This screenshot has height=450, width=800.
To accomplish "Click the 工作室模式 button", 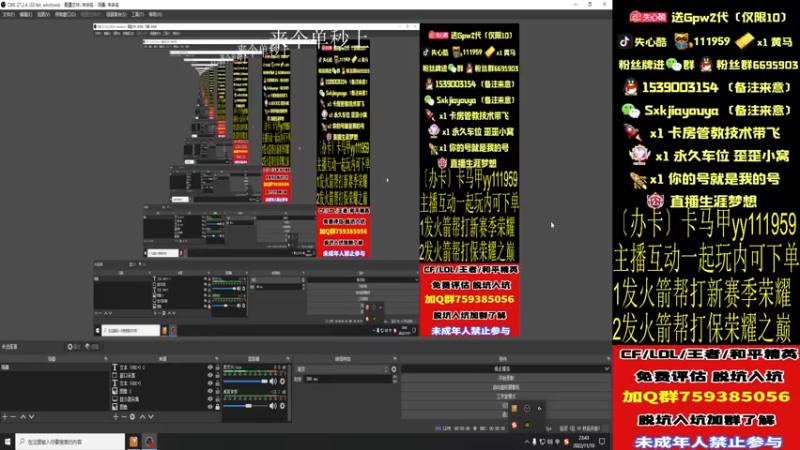I will pyautogui.click(x=506, y=396).
